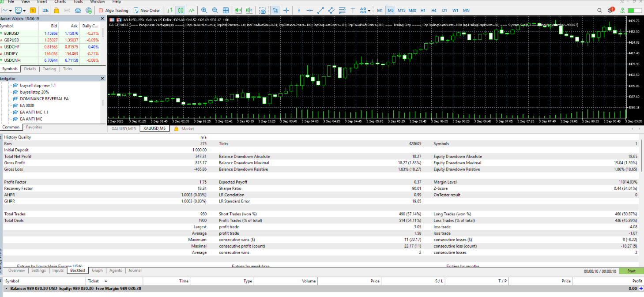644x297 pixels.
Task: Open the MetaEditor IDE
Action: coord(45,10)
